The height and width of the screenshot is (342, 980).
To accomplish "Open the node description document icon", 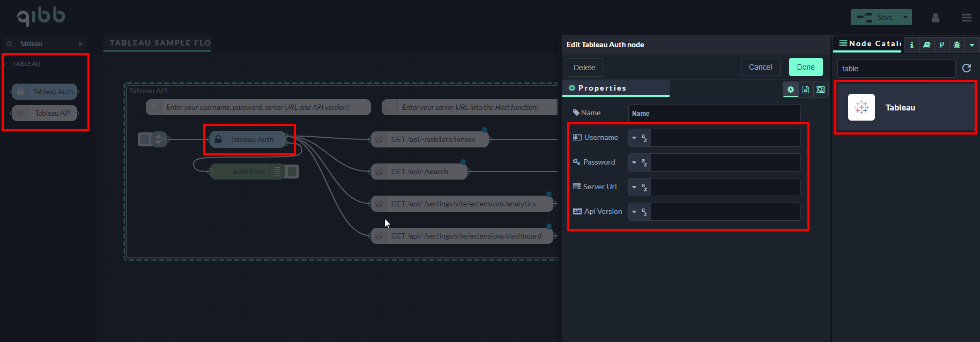I will click(x=805, y=90).
